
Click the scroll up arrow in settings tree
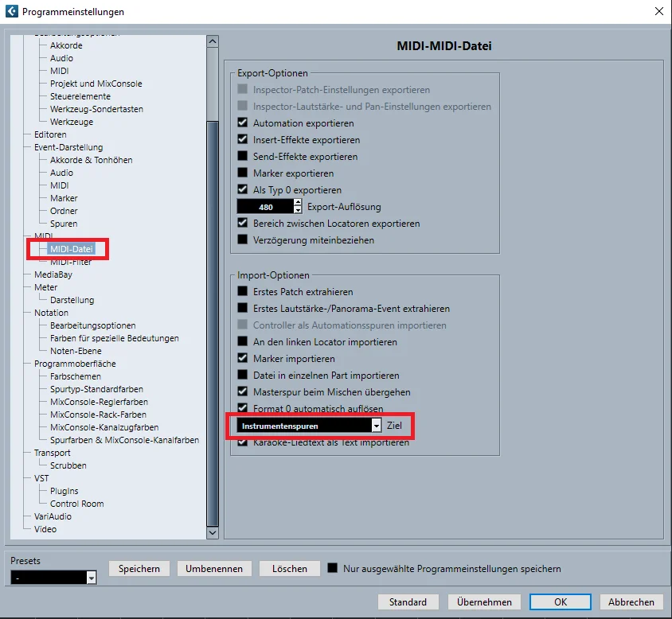(213, 41)
